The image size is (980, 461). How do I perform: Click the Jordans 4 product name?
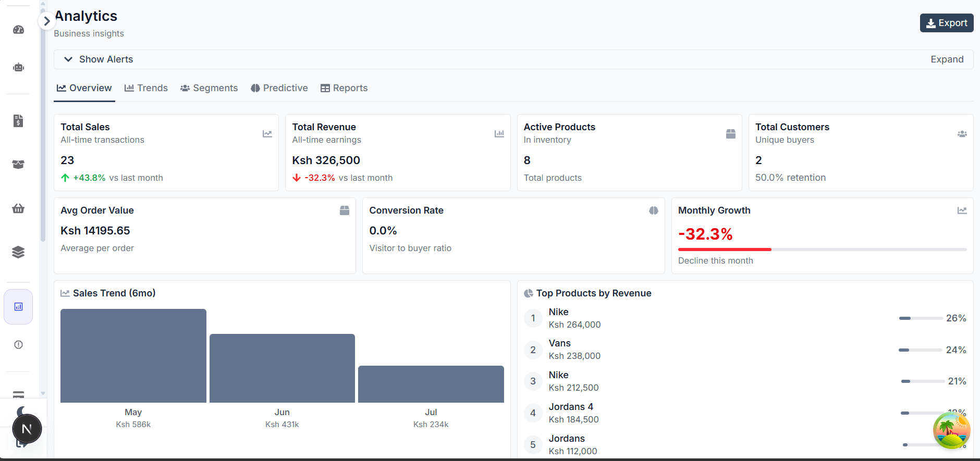(571, 407)
